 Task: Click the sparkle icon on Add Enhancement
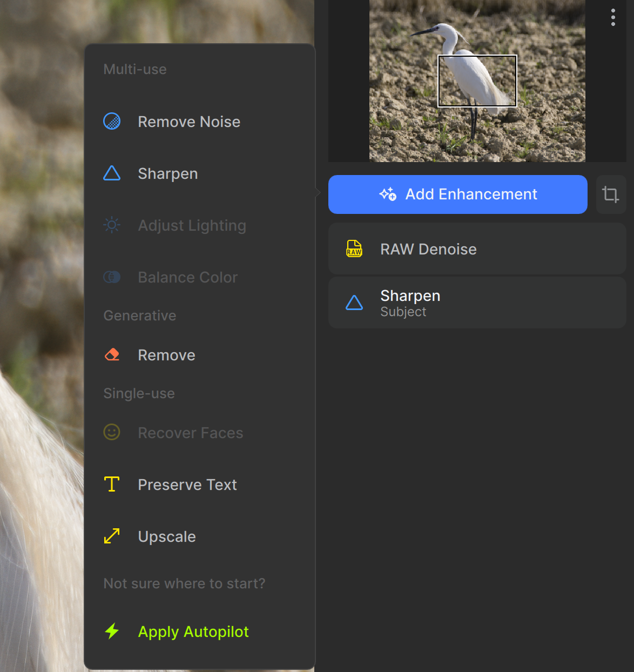point(388,194)
